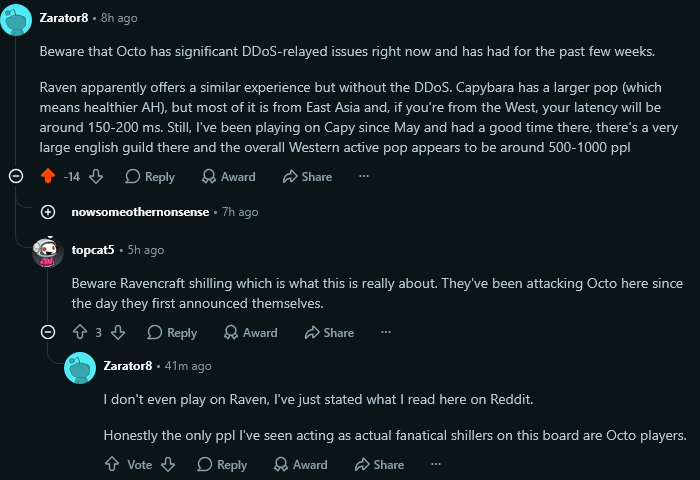This screenshot has width=700, height=480.
Task: Share topcat5's comment
Action: pos(329,333)
